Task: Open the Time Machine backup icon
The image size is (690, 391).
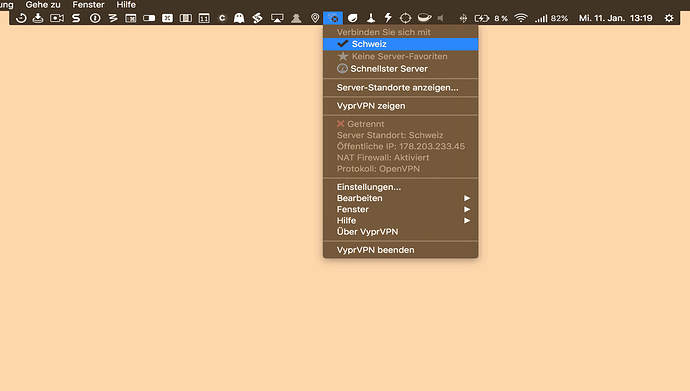Action: [x=21, y=18]
